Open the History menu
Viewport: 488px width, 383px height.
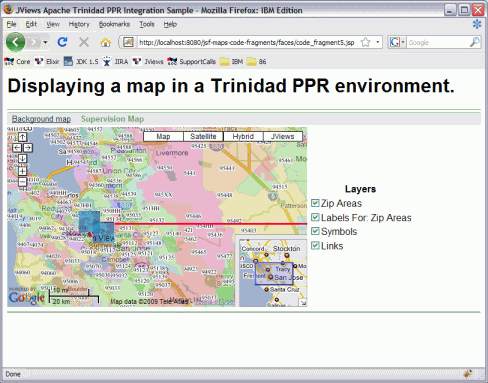click(x=79, y=24)
